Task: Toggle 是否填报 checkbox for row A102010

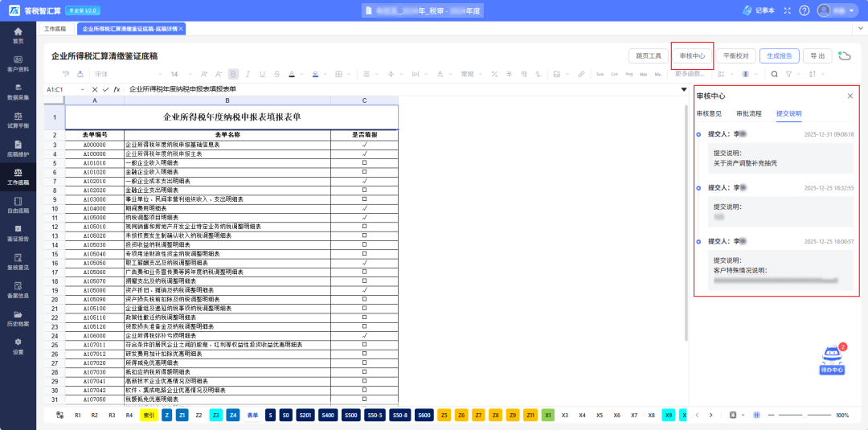Action: [364, 181]
